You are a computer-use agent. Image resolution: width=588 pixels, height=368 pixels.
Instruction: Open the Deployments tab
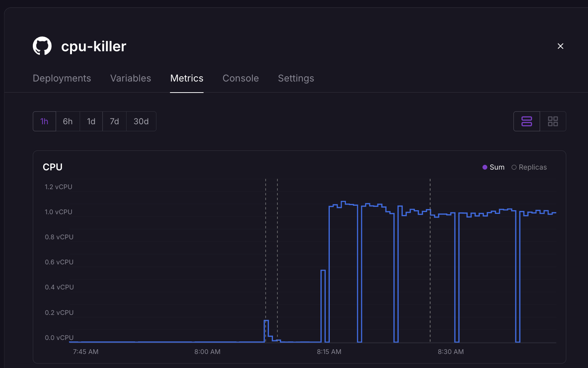[x=62, y=78]
